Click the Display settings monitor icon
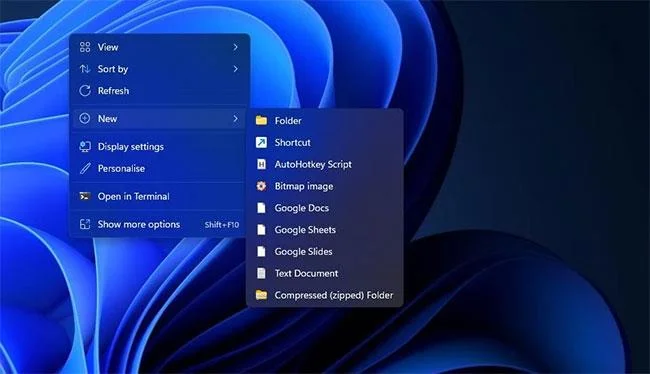 85,146
